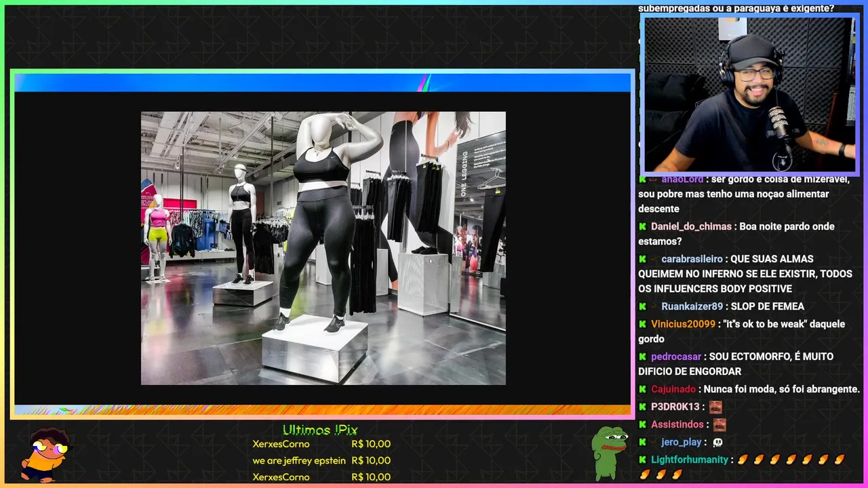The height and width of the screenshot is (488, 868).
Task: Click the green badge next to P3DR0K13
Action: coord(642,407)
